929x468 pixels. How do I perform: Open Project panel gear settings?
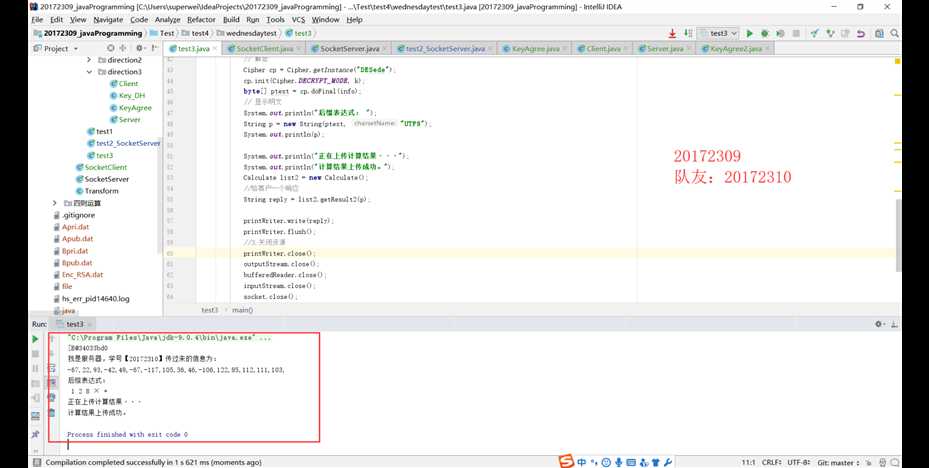(140, 48)
